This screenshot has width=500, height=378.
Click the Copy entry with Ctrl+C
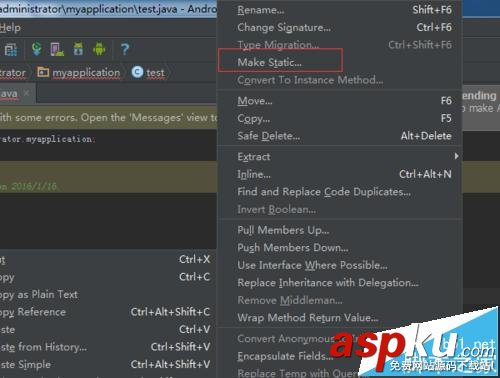pos(107,277)
